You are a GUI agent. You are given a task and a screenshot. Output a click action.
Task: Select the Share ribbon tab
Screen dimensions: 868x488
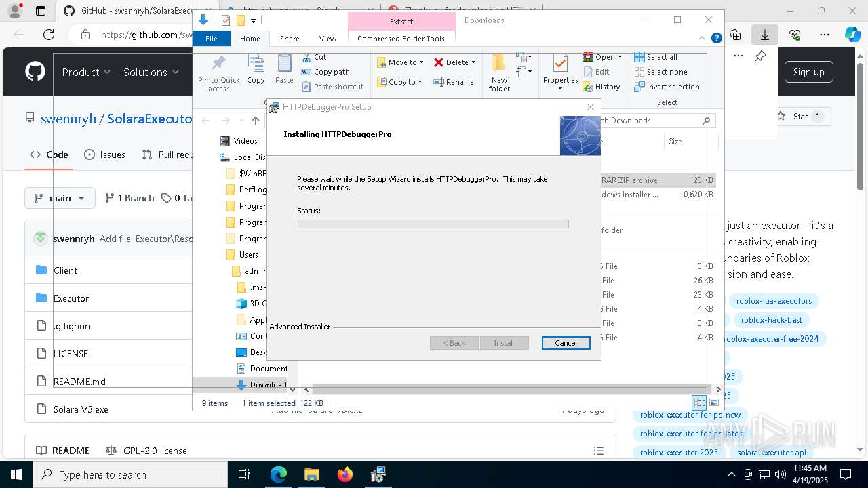click(x=290, y=39)
